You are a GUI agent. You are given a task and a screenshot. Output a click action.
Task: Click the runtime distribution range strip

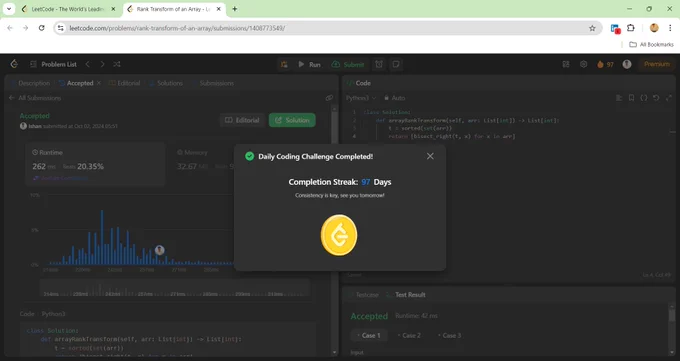pos(174,288)
